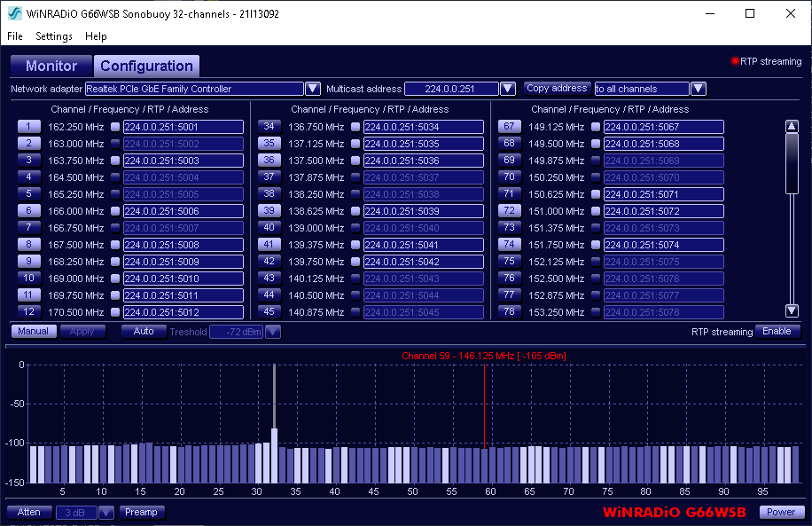Expand the Multicast address dropdown
Viewport: 812px width, 526px height.
[x=507, y=89]
